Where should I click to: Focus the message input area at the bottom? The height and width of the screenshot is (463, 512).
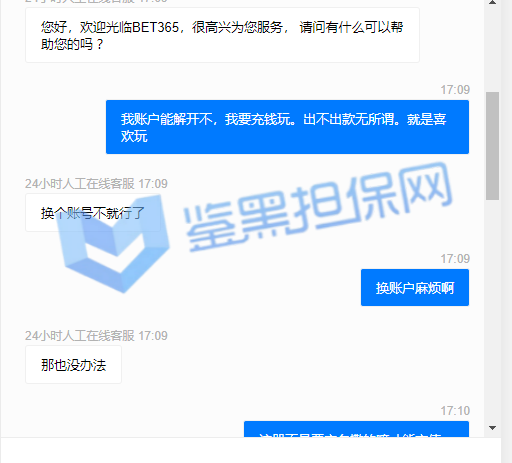[251, 450]
